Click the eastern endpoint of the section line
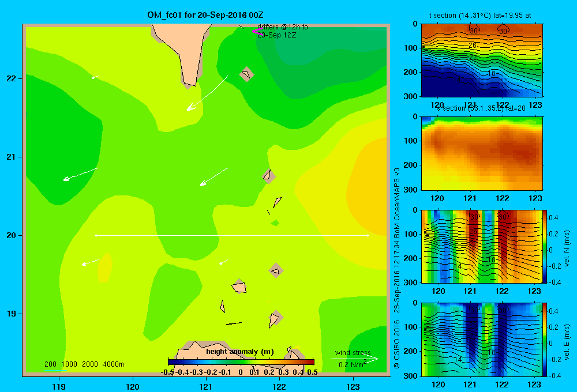This screenshot has height=392, width=577. tap(368, 235)
